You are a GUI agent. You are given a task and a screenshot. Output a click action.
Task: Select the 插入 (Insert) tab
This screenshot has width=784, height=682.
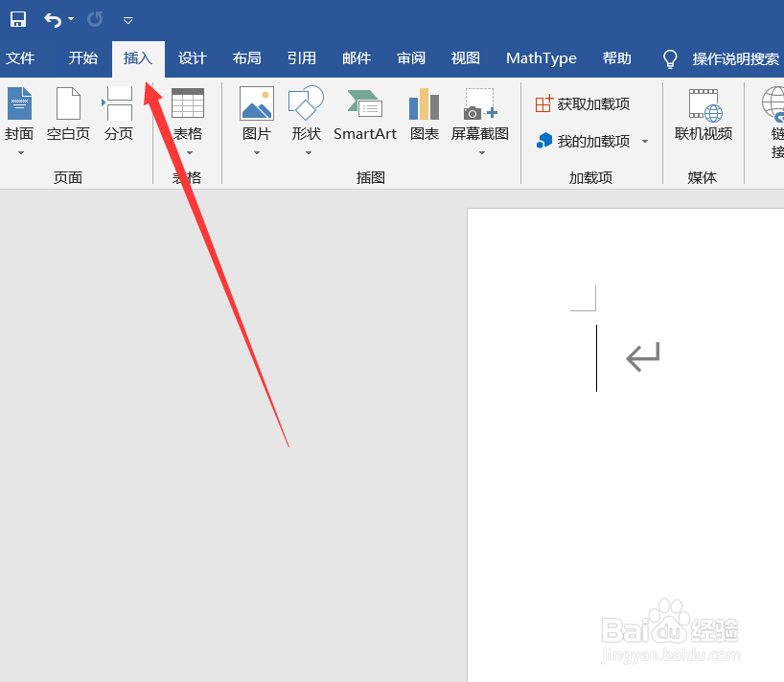[138, 58]
